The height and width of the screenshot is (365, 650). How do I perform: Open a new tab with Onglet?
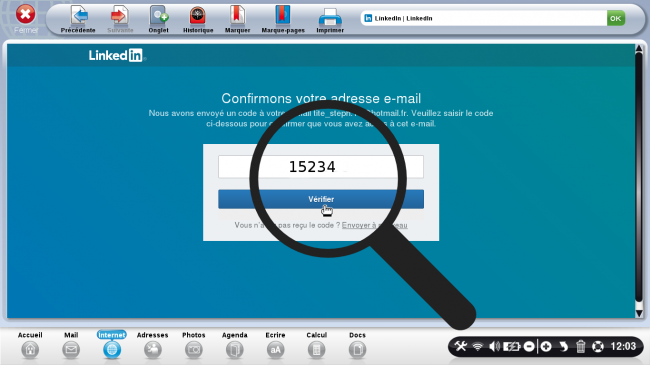point(158,19)
